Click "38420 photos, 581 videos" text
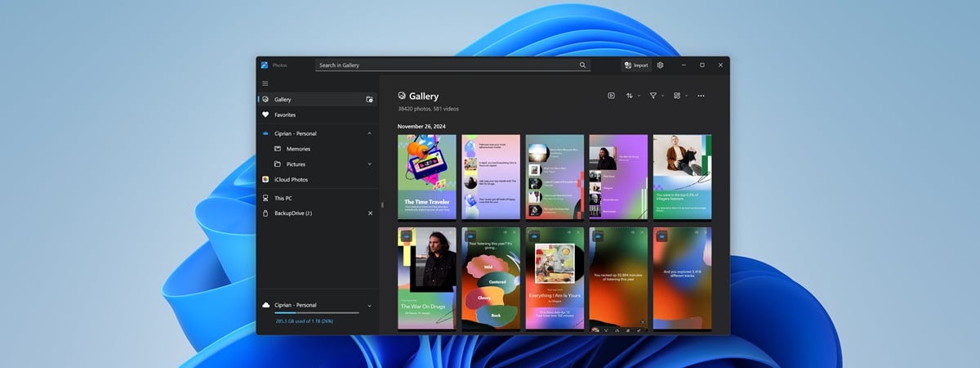The width and height of the screenshot is (980, 368). [x=428, y=109]
